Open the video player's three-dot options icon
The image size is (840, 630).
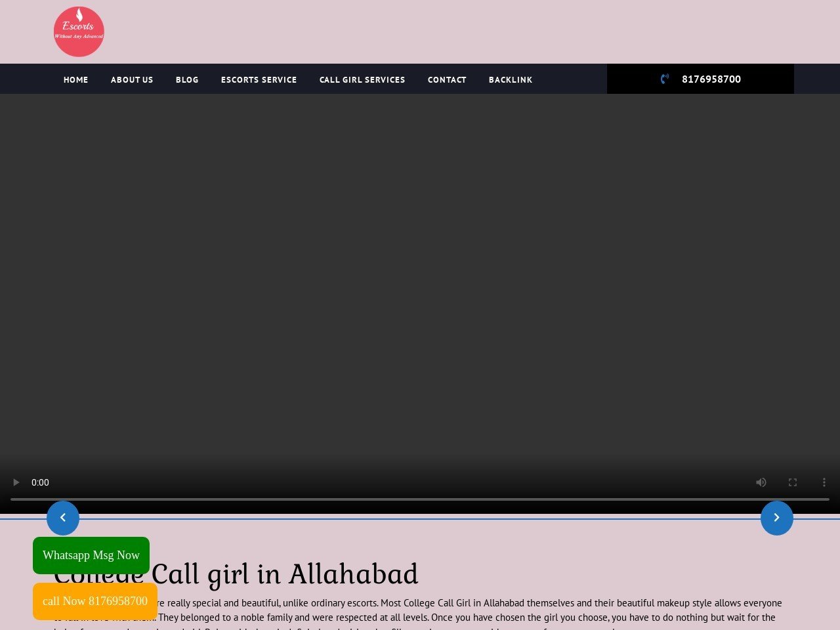824,482
